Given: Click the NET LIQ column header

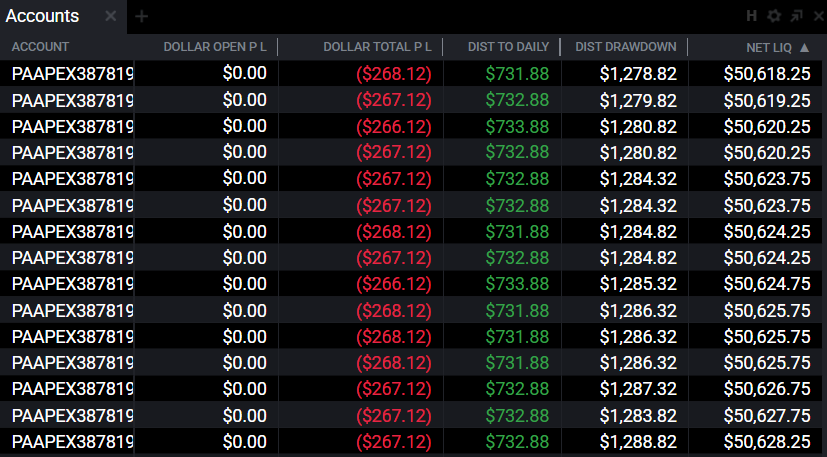Looking at the screenshot, I should [769, 47].
